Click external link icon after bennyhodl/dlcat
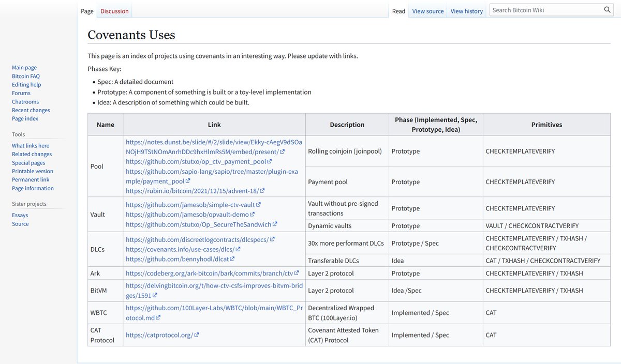Screen dimensions: 621x364 click(232, 259)
